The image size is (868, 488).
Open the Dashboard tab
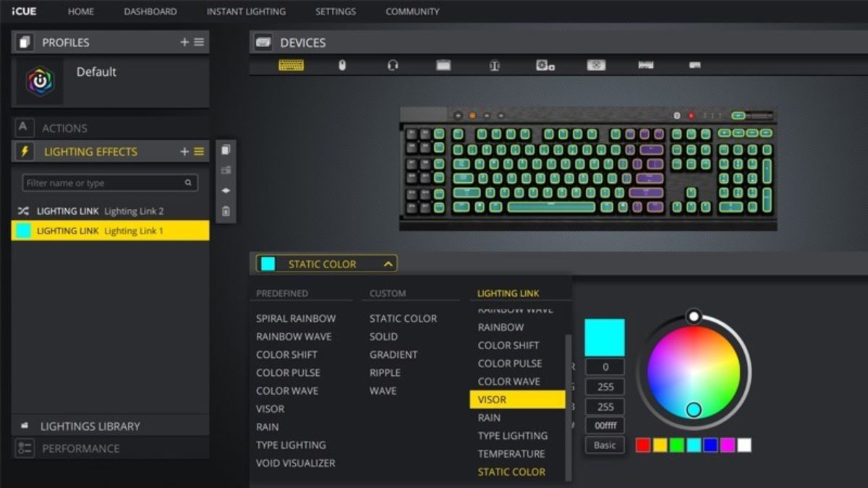tap(150, 12)
